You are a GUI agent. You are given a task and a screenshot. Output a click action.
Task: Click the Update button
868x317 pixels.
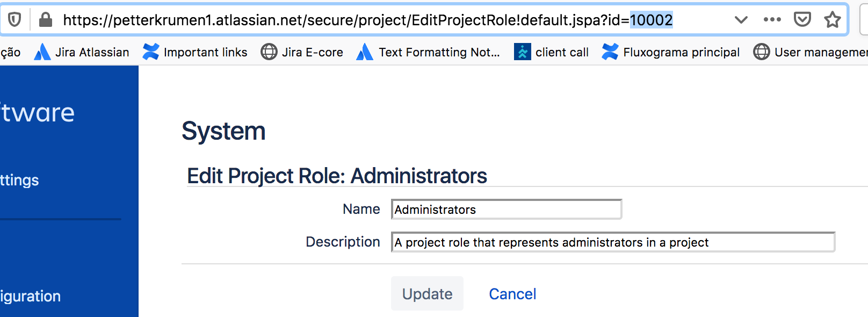click(x=427, y=293)
